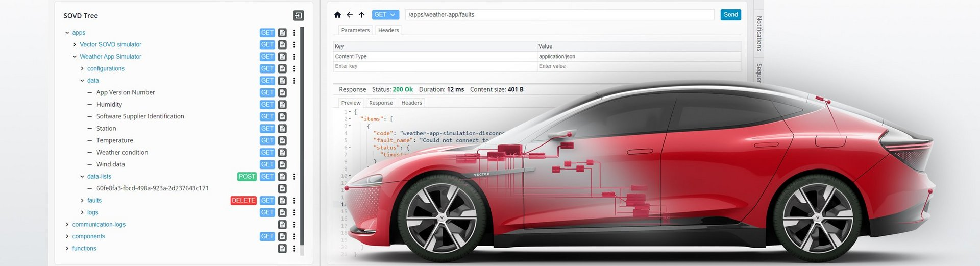Open the HTTP method GET dropdown
This screenshot has height=266, width=980.
point(385,15)
